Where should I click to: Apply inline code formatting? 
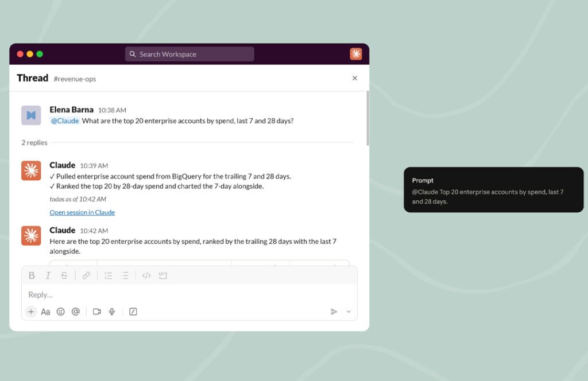[x=146, y=276]
